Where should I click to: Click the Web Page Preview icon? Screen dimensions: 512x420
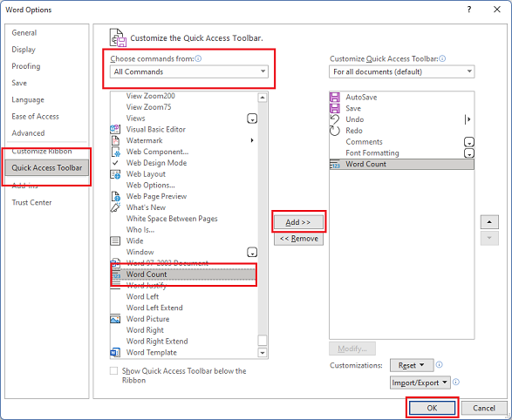[x=116, y=196]
